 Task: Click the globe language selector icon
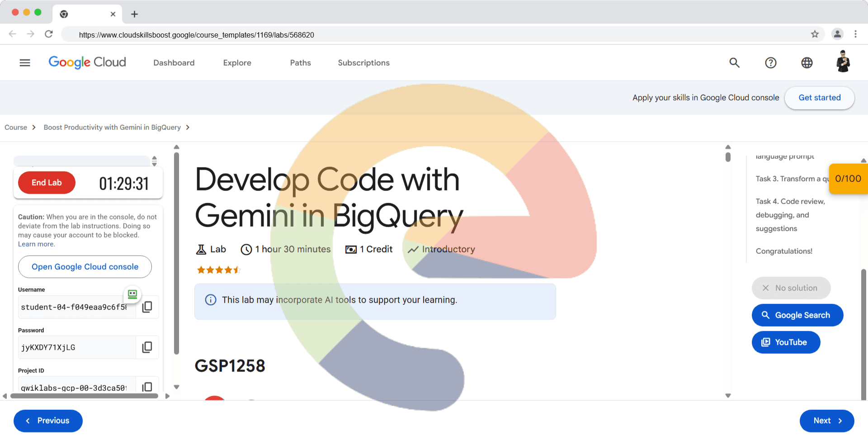pyautogui.click(x=807, y=63)
